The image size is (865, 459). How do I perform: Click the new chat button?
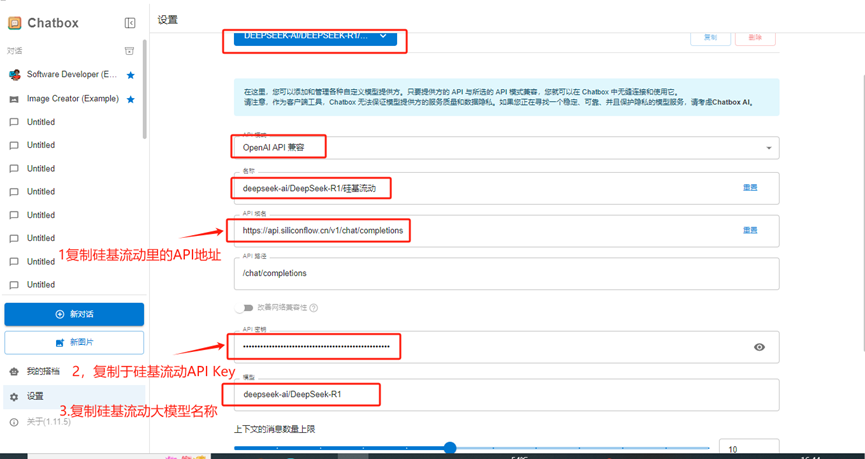pos(74,314)
